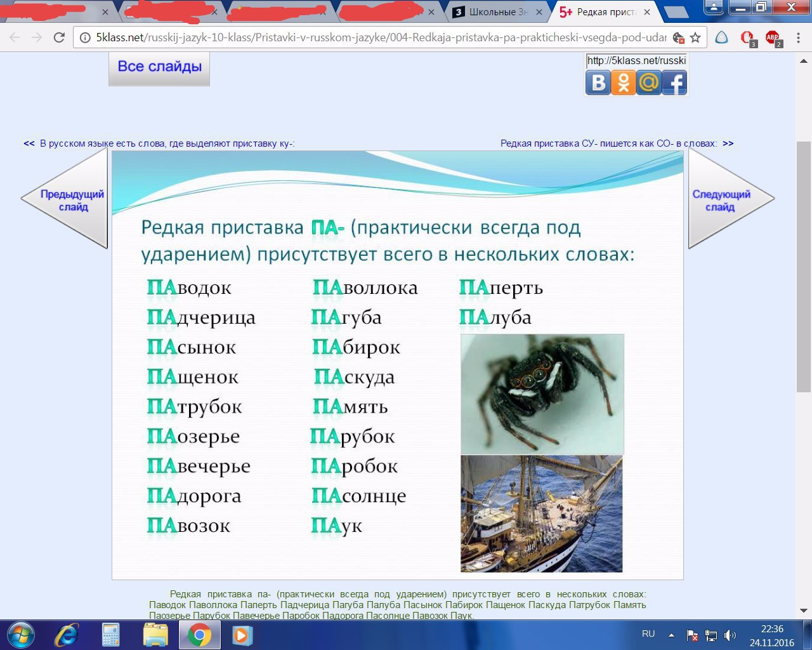Click the Mail.ru @ share icon
The height and width of the screenshot is (650, 812).
coord(648,83)
